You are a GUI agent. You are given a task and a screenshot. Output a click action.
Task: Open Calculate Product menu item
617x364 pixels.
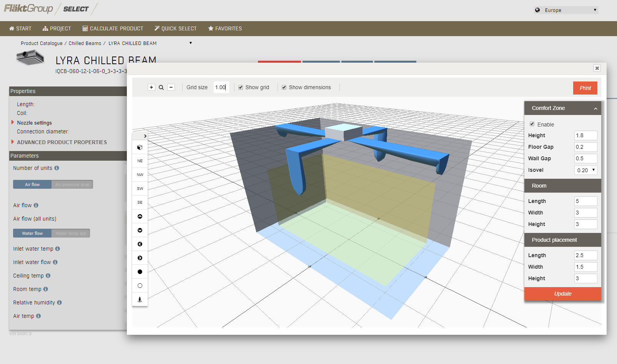click(113, 28)
